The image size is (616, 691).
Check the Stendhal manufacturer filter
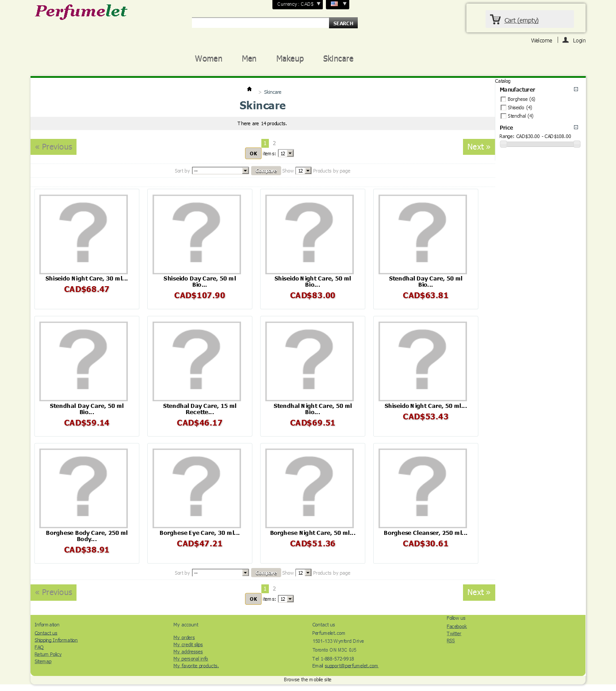pos(503,116)
